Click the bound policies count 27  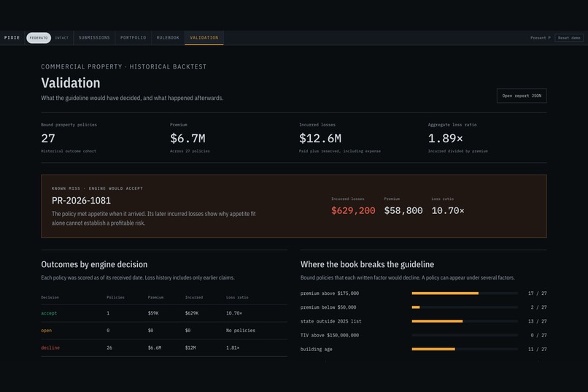pyautogui.click(x=48, y=139)
